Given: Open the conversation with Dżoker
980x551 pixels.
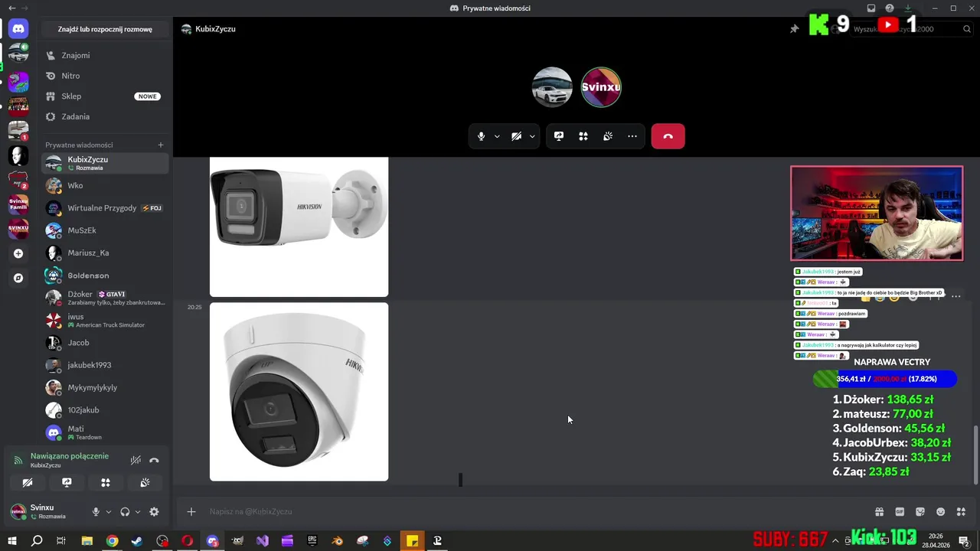Looking at the screenshot, I should point(106,298).
